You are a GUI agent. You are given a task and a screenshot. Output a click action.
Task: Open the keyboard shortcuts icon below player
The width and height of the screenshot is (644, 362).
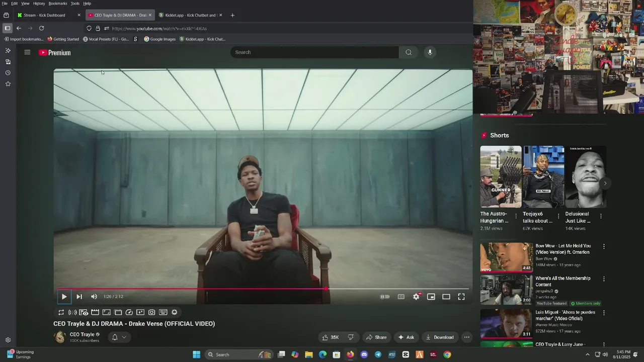163,312
